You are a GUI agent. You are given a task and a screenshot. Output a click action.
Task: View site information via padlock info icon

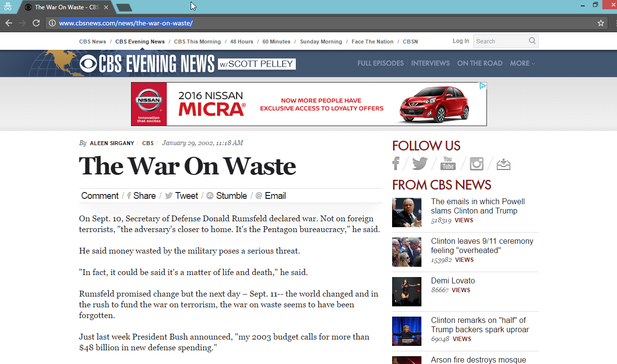tap(52, 22)
